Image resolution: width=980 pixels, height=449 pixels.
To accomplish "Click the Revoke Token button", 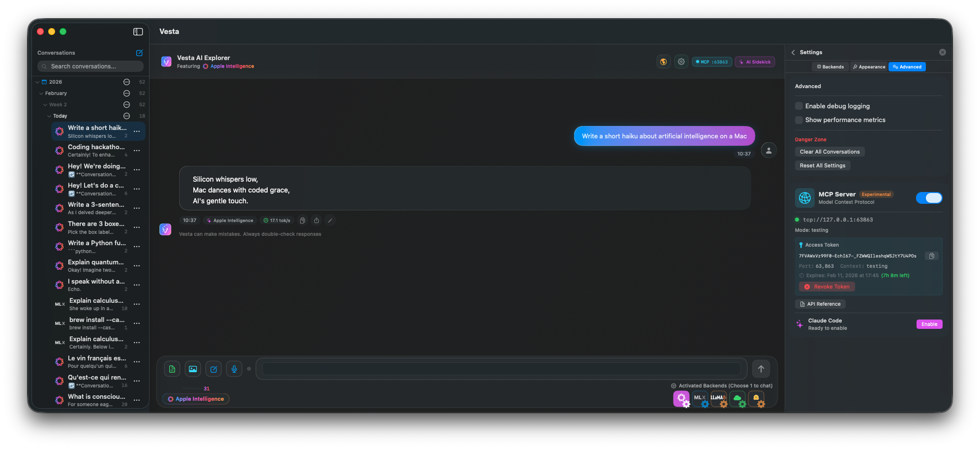I will [827, 286].
